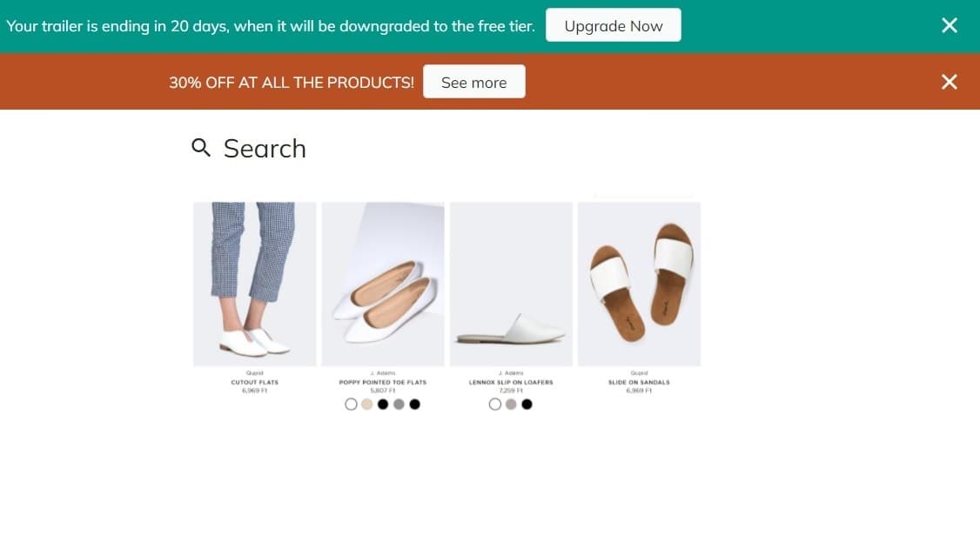Select black swatch for Lennox Slip On Loafers
The height and width of the screenshot is (535, 980).
[x=527, y=405]
